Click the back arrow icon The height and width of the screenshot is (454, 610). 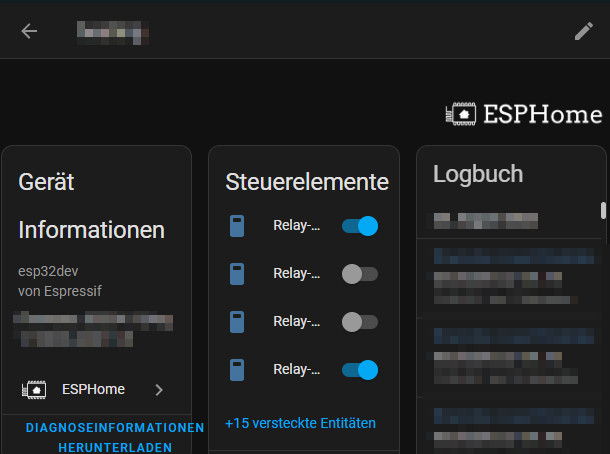[29, 31]
